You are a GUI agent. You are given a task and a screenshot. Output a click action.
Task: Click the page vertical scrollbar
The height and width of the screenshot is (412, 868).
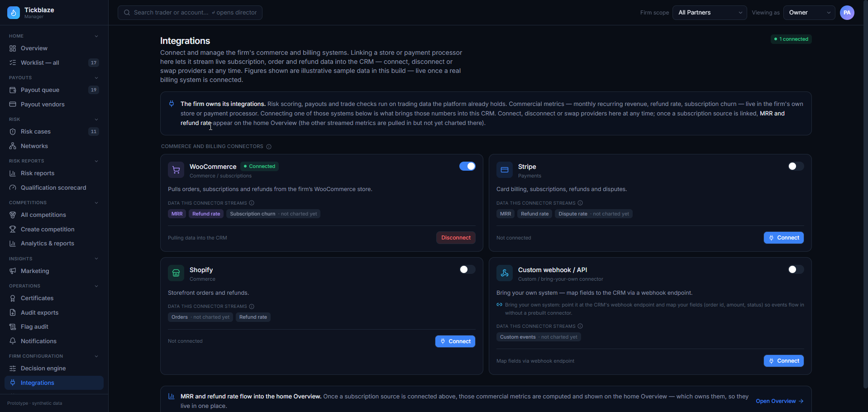coord(865,195)
